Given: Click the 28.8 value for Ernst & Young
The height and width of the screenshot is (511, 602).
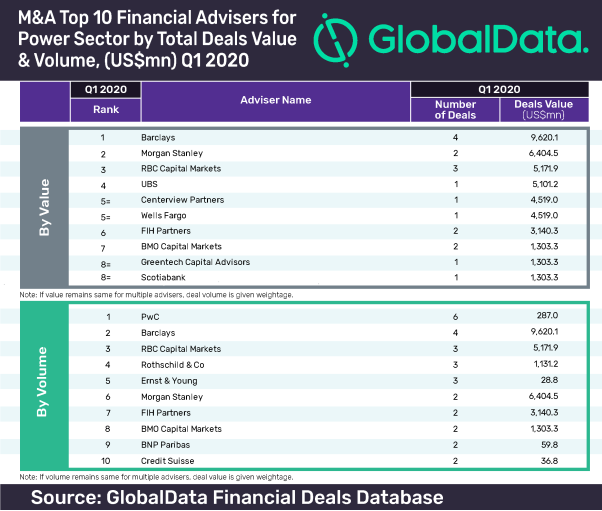Looking at the screenshot, I should [549, 380].
